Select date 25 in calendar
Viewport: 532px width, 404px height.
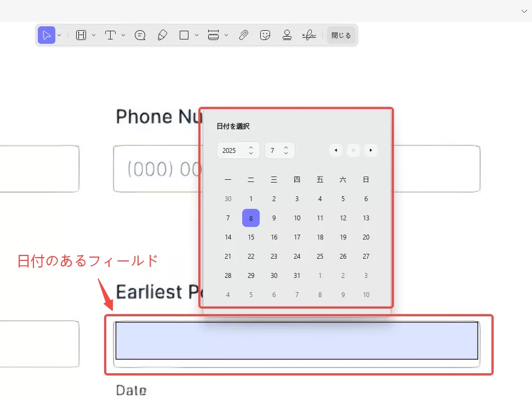[x=320, y=257]
